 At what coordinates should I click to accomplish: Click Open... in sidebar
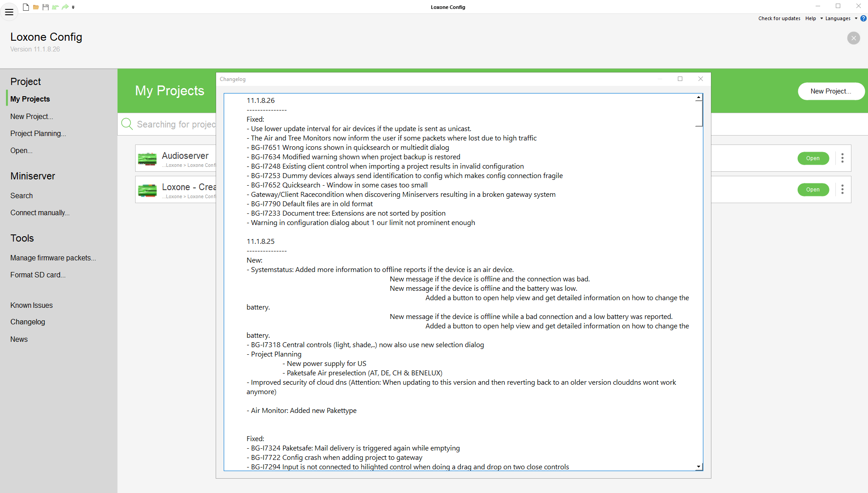pyautogui.click(x=21, y=150)
